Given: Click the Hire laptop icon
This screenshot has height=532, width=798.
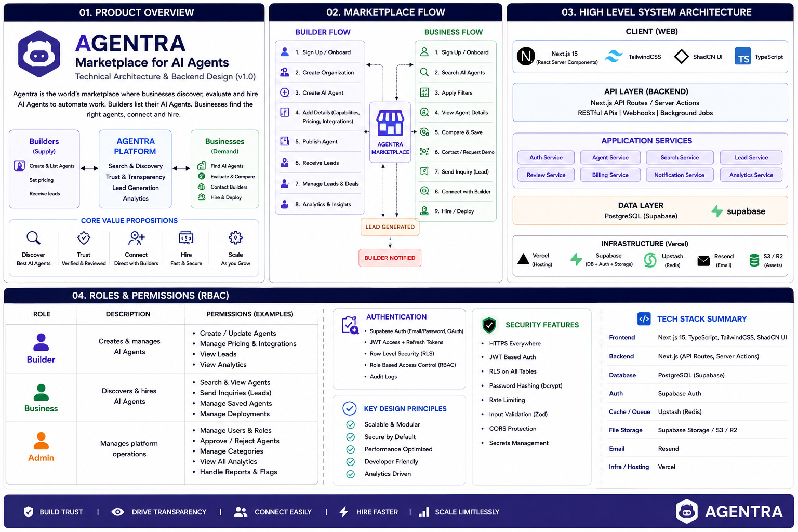Looking at the screenshot, I should [186, 238].
